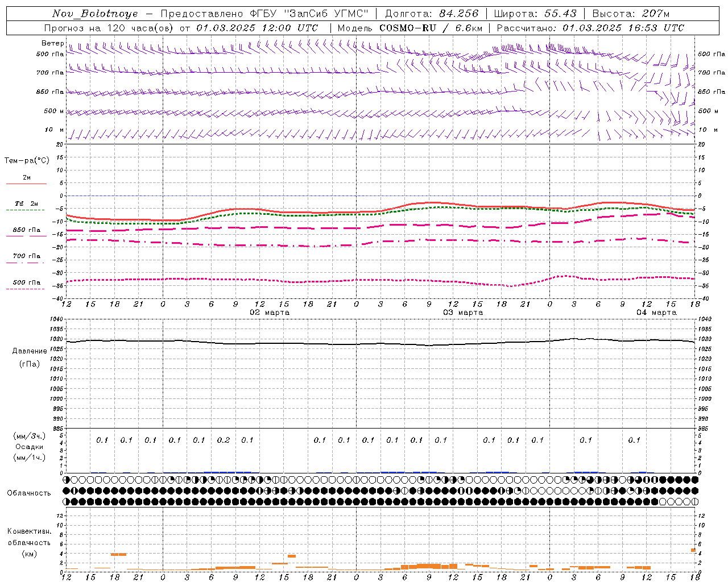Screen dimensions: 728x582
Task: Click the 850 гПа temperature legend entry
Action: 27,230
